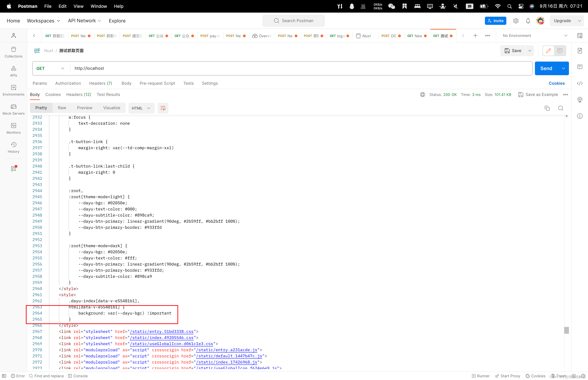The height and width of the screenshot is (380, 588).
Task: Send the request
Action: coord(546,68)
